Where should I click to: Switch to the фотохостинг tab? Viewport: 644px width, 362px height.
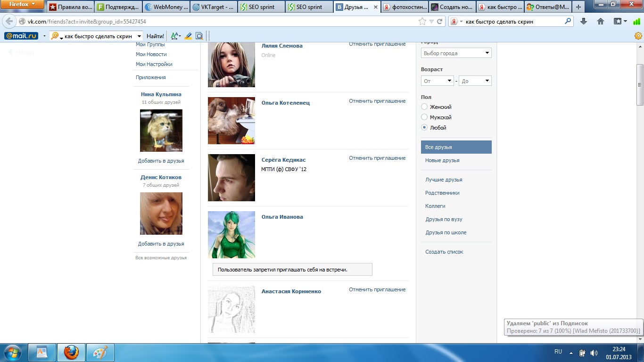[x=405, y=7]
